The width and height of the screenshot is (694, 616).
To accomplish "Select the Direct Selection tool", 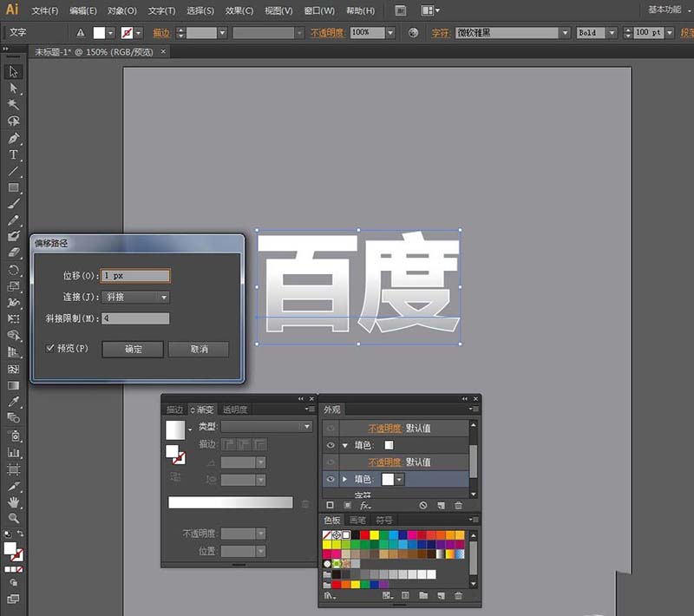I will [13, 88].
